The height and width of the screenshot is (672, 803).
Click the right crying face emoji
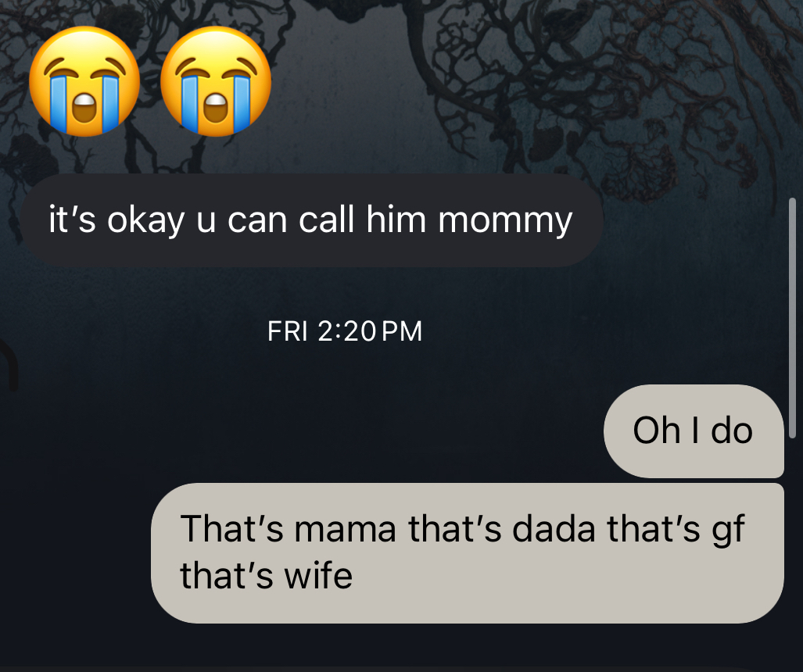coord(216,81)
